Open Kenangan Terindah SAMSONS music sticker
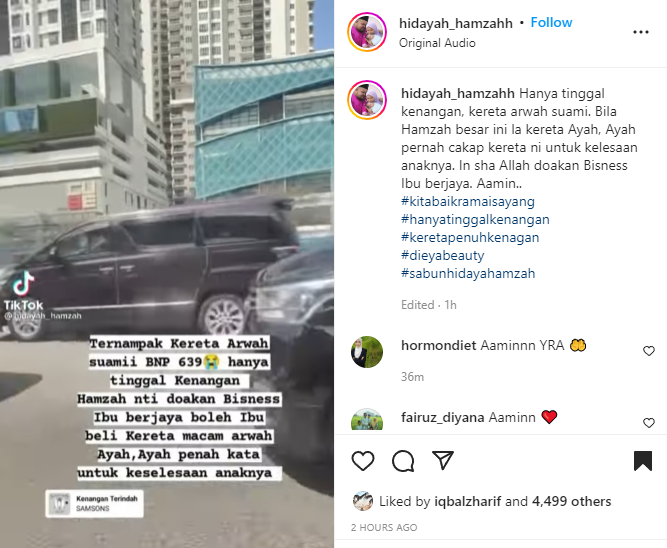The height and width of the screenshot is (548, 667). (x=94, y=504)
